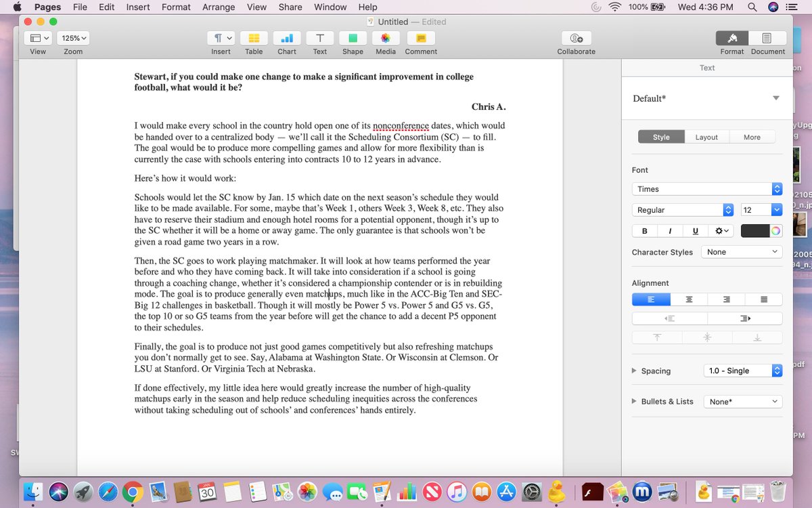Open System Preferences from the Dock
The width and height of the screenshot is (812, 508).
pos(533,492)
